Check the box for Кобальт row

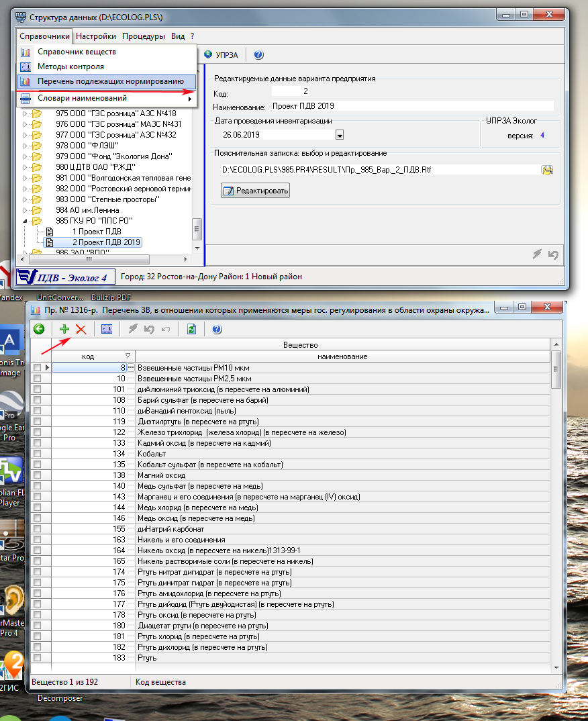tap(38, 454)
